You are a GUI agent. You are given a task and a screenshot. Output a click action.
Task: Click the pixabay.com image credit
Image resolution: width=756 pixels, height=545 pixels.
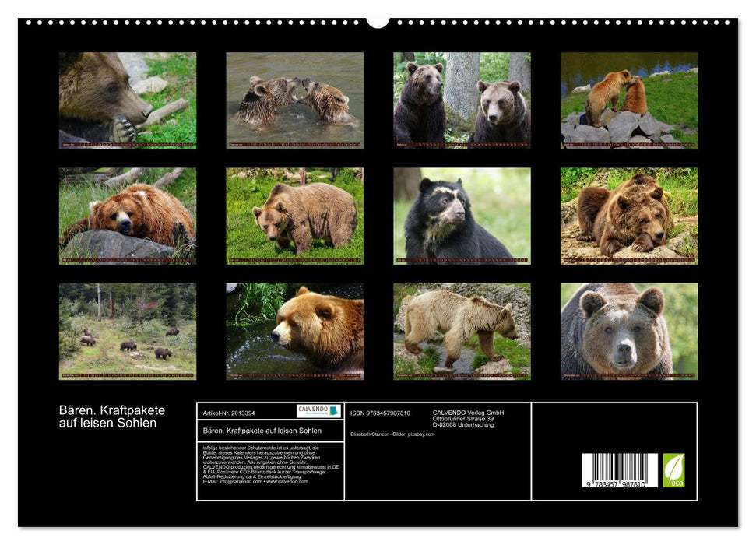(x=420, y=434)
